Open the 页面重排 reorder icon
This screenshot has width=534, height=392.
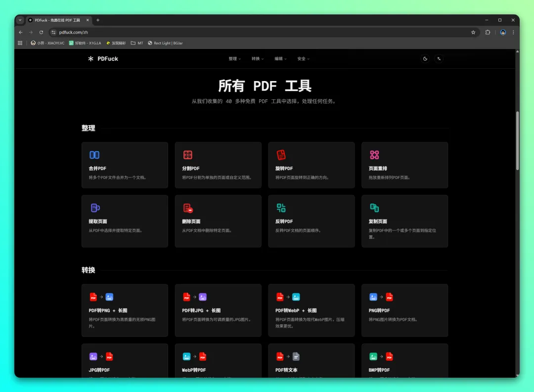click(374, 155)
